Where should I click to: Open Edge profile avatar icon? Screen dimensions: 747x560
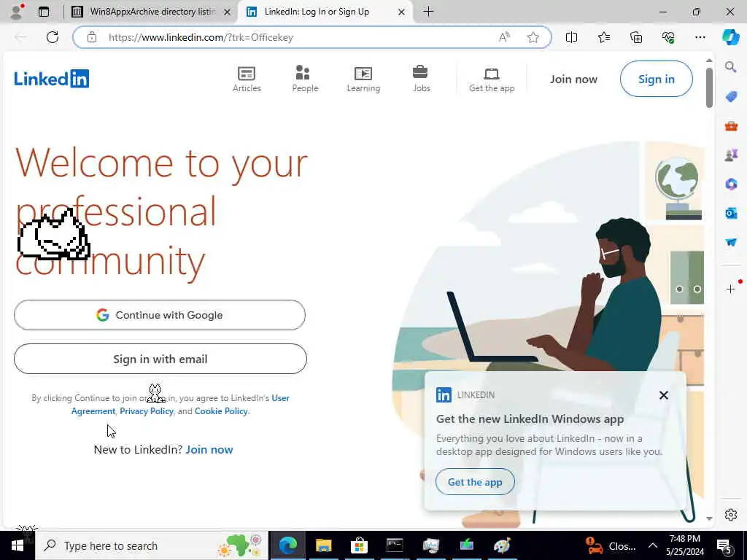tap(16, 12)
